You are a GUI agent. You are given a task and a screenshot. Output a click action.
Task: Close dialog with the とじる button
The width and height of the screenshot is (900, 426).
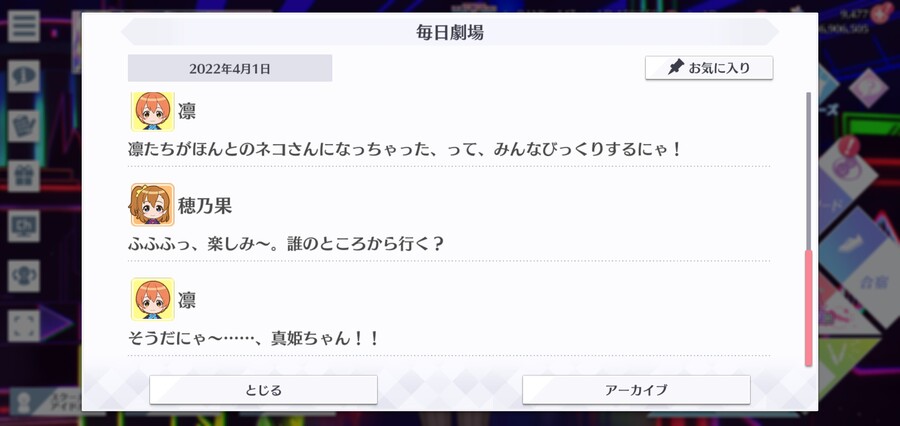point(263,390)
